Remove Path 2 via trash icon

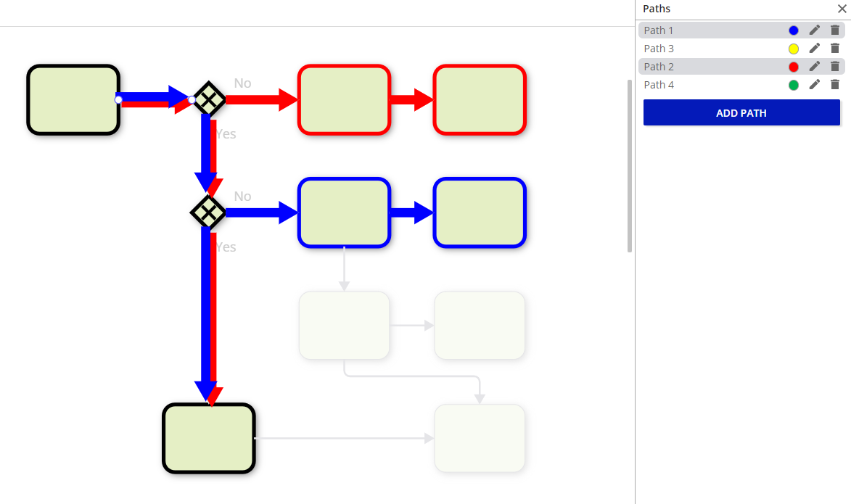click(834, 67)
